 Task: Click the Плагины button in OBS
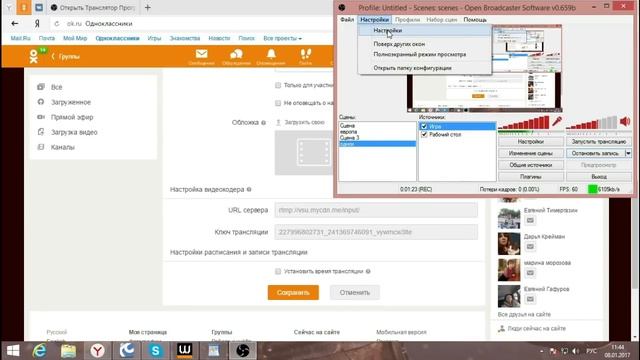pos(531,177)
